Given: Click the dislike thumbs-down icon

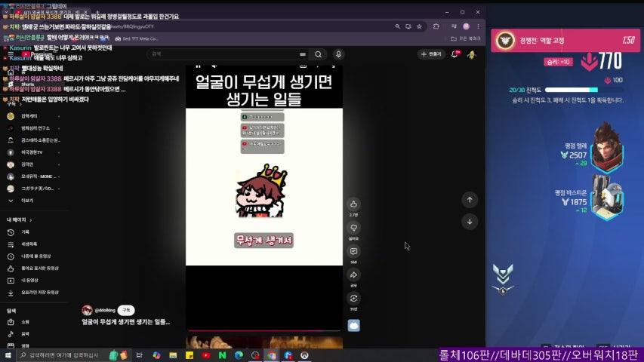Looking at the screenshot, I should pyautogui.click(x=353, y=228).
